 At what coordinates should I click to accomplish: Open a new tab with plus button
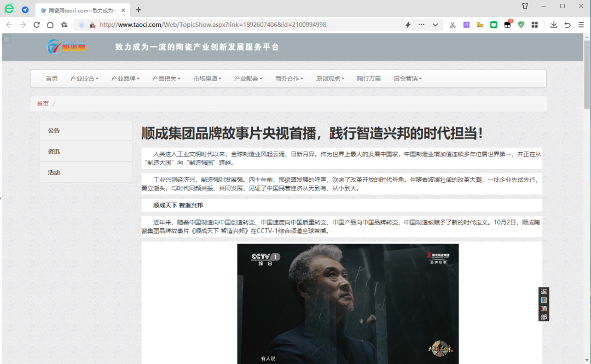(x=138, y=10)
